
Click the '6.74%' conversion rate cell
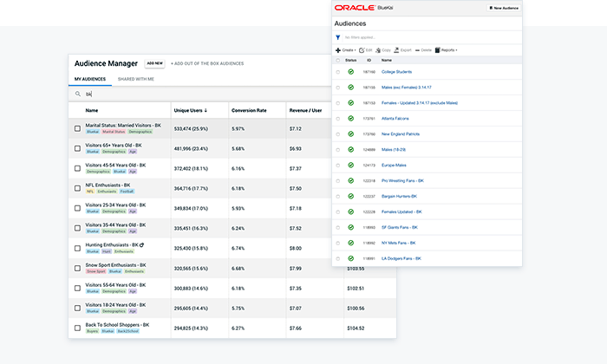(238, 249)
